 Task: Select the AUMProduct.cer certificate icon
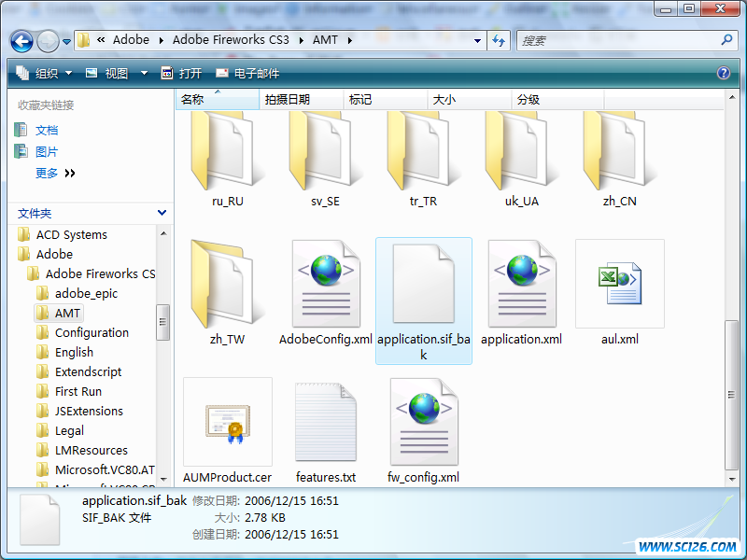point(227,422)
